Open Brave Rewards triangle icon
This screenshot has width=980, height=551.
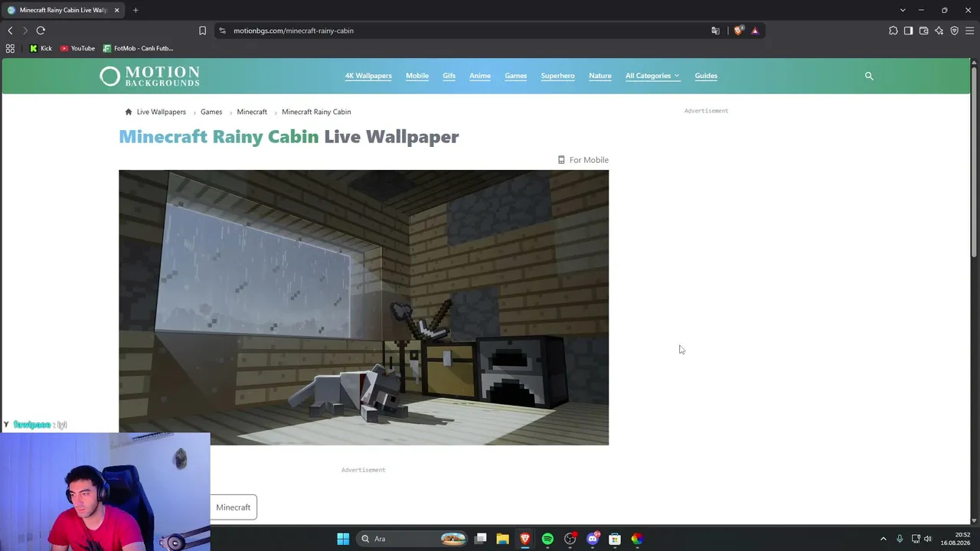(x=755, y=31)
